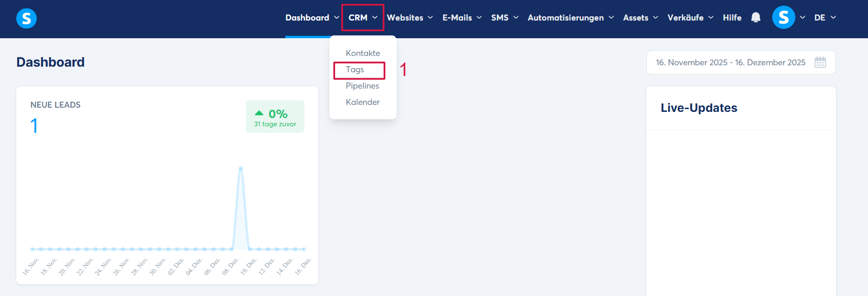This screenshot has width=868, height=296.
Task: Open the Verkäufe nav item
Action: point(686,18)
